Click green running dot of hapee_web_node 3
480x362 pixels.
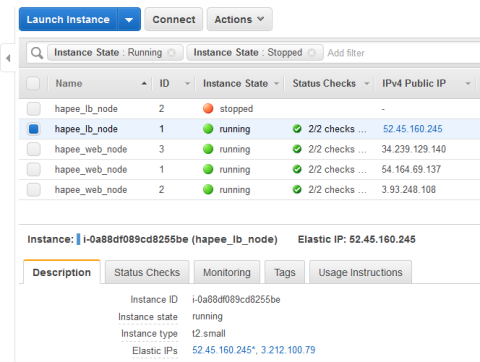click(208, 149)
